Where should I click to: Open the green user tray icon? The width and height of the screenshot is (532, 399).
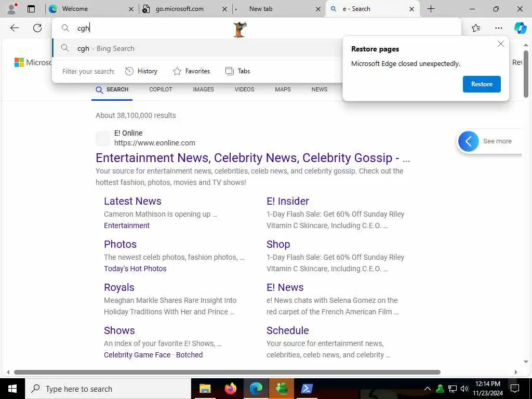(x=440, y=389)
